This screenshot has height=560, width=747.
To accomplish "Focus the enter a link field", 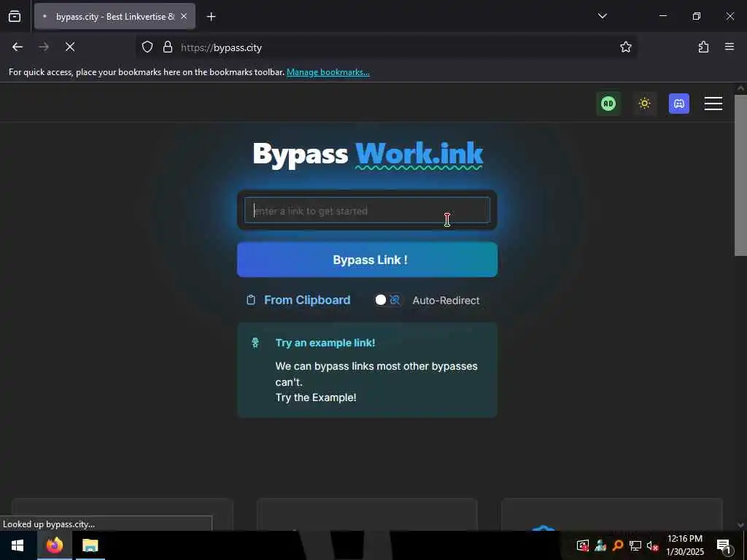I will click(368, 211).
